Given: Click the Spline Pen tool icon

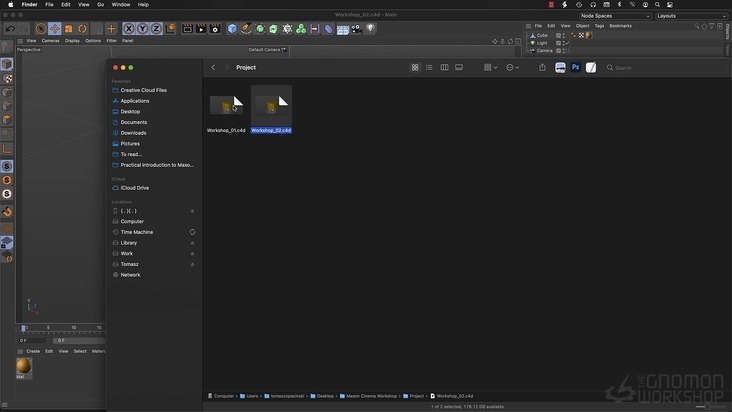Looking at the screenshot, I should 246,29.
